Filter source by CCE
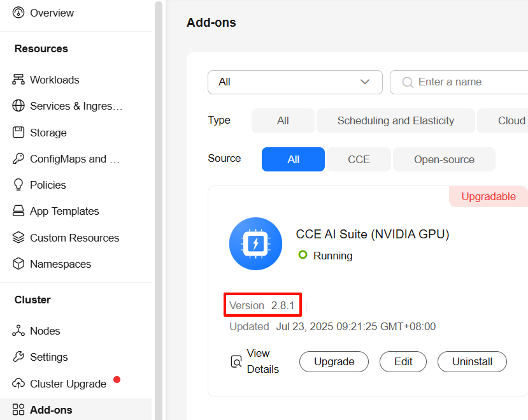Image resolution: width=528 pixels, height=420 pixels. pos(359,159)
